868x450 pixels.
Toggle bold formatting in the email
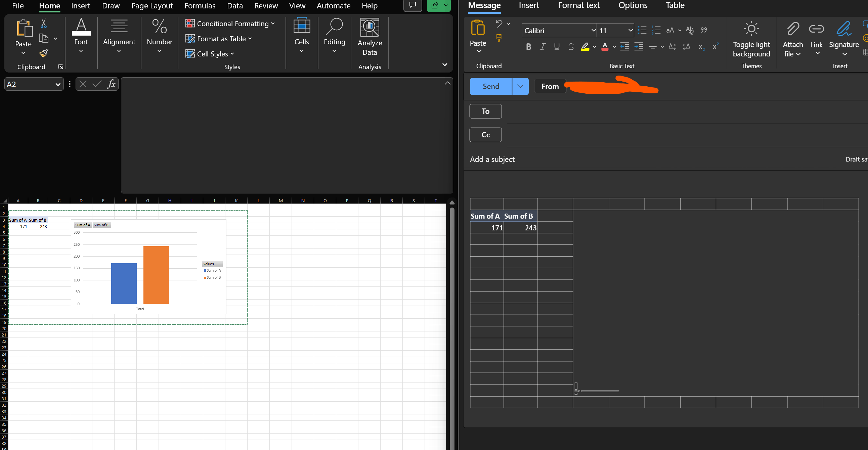coord(528,47)
